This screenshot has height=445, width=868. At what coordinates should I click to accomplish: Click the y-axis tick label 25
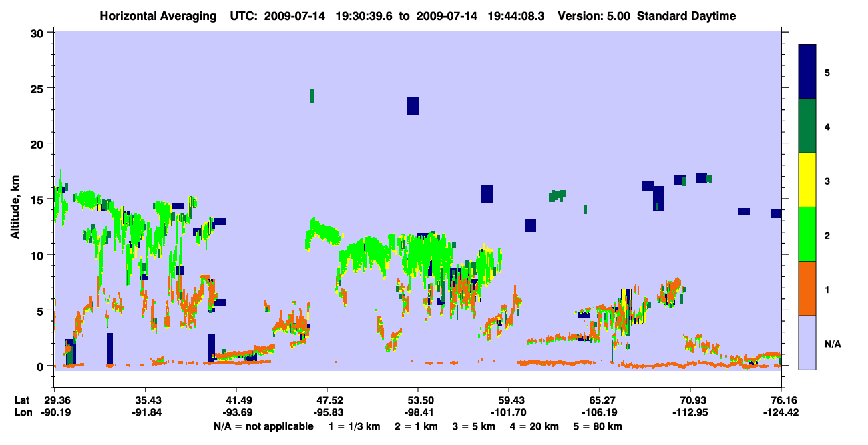[x=39, y=88]
